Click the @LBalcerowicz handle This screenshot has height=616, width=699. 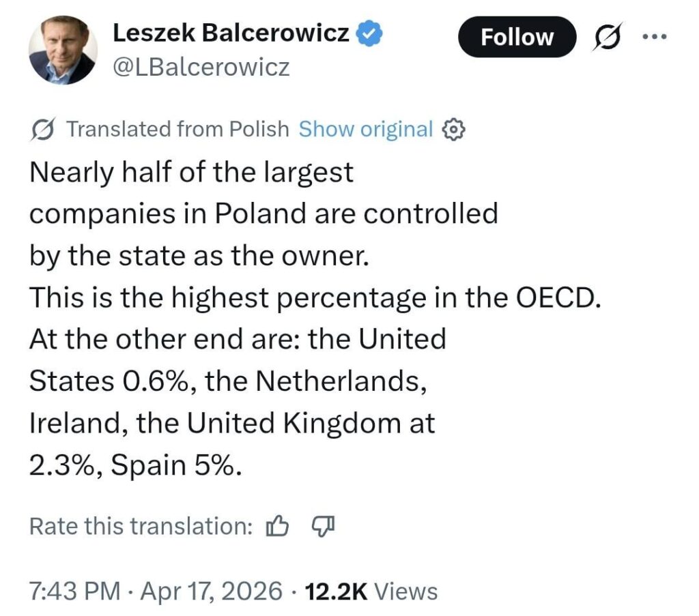(202, 67)
